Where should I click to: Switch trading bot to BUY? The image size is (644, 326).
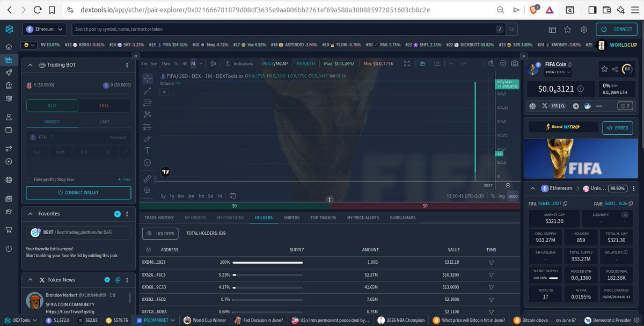[52, 105]
